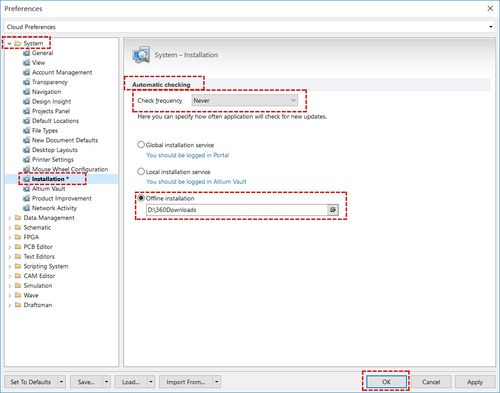Click the Data Management folder icon
Viewport: 500px width, 393px height.
18,218
